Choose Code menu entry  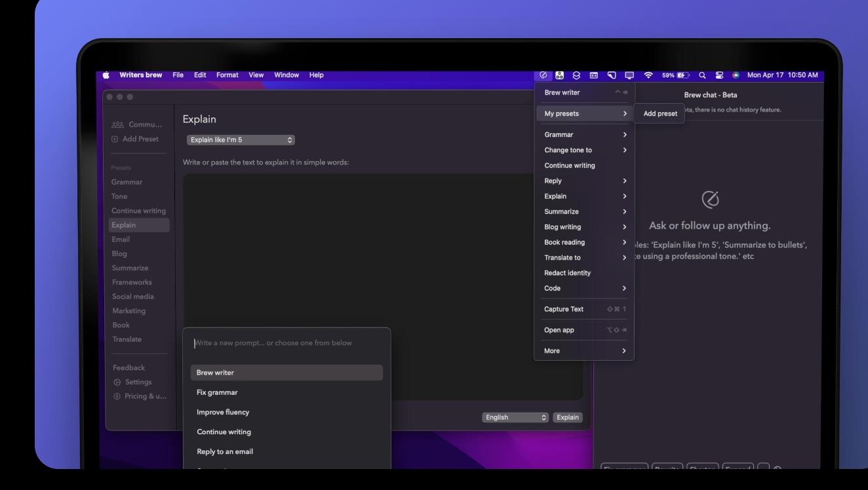click(584, 288)
